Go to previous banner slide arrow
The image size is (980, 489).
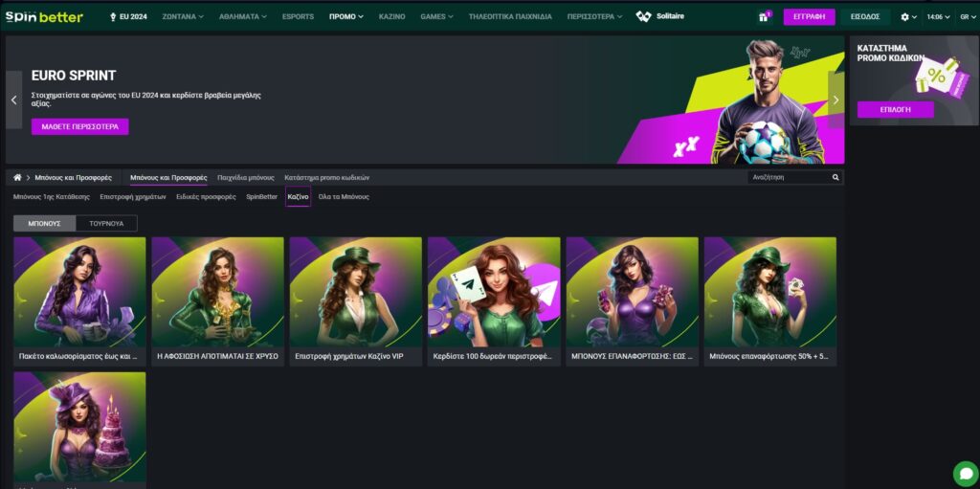[x=14, y=100]
